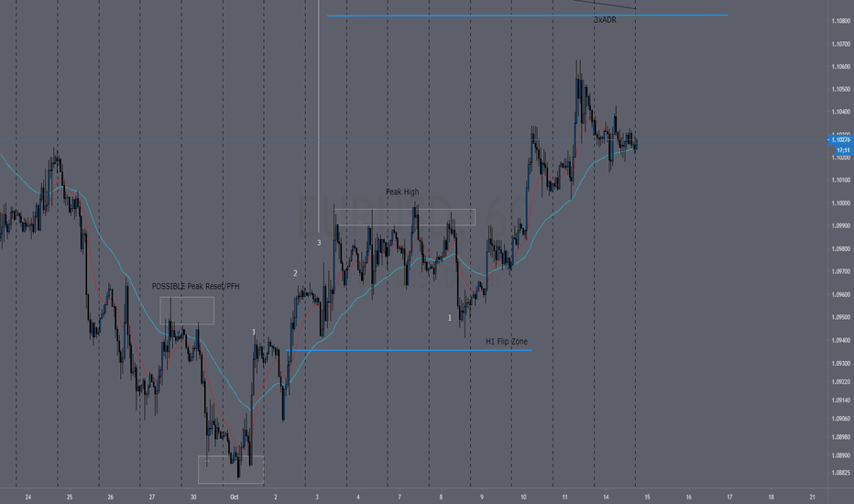Click date label 16 on time axis
This screenshot has height=504, width=854.
tap(688, 497)
